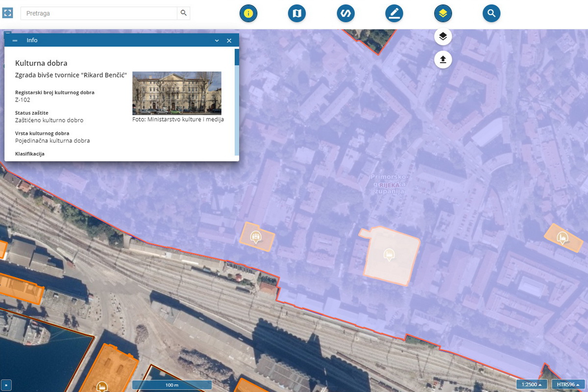Image resolution: width=588 pixels, height=392 pixels.
Task: Open the HTRS96 coordinate system dropdown
Action: point(568,384)
